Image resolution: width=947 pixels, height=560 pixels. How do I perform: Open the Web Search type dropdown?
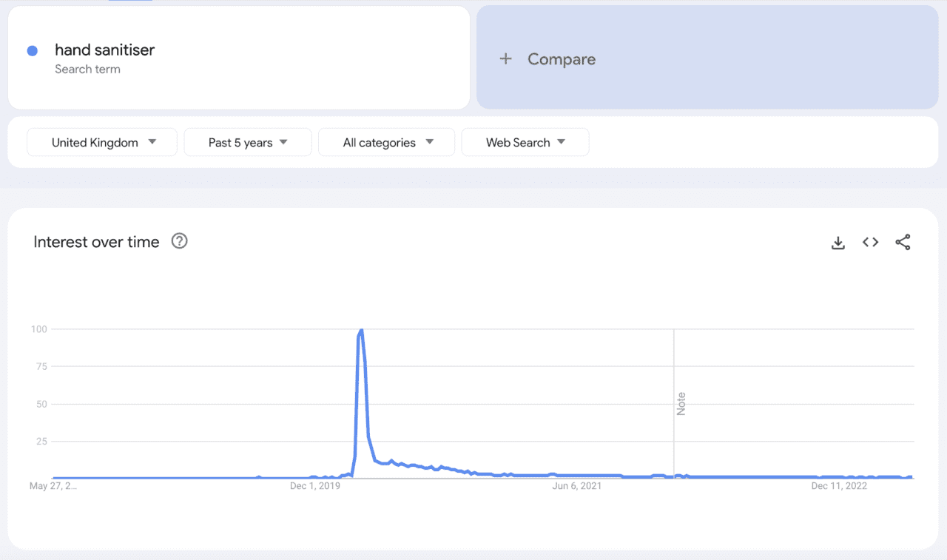(x=525, y=143)
